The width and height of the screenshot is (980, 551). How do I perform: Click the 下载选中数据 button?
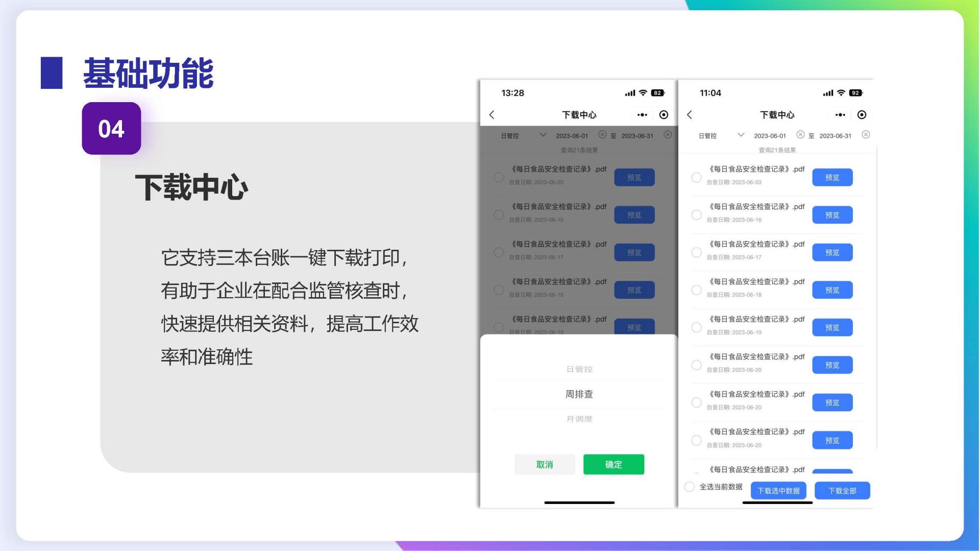pos(778,491)
